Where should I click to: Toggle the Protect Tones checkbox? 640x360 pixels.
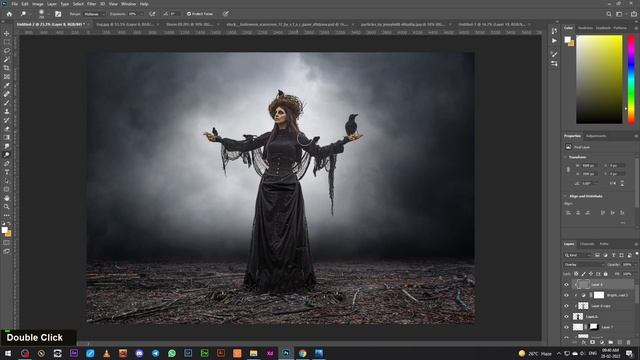coord(189,14)
